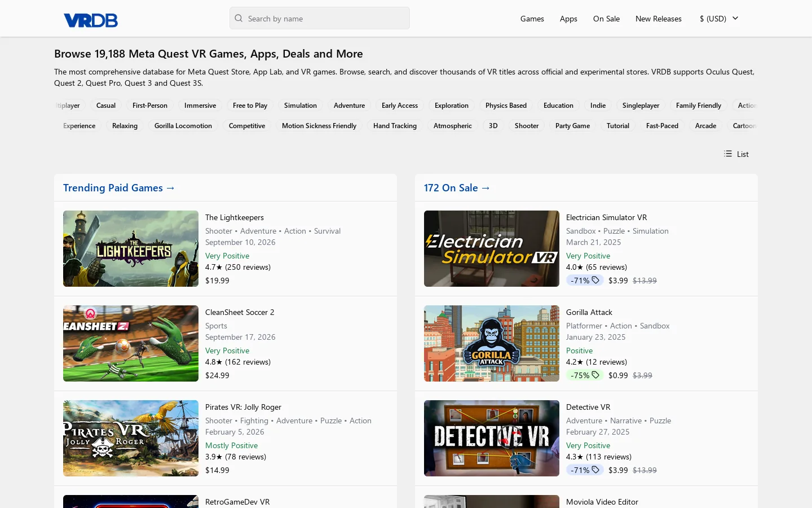This screenshot has height=508, width=812.
Task: Expand the $ (USD) currency dropdown
Action: [719, 19]
